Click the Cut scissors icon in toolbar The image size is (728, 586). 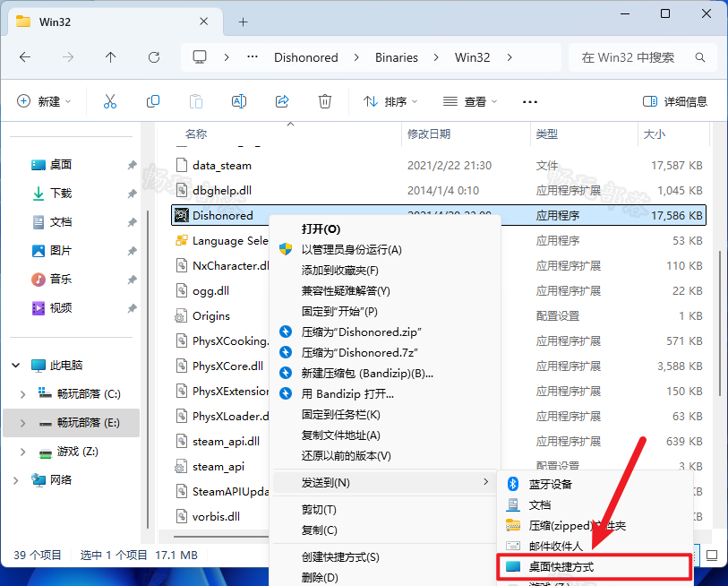pos(110,101)
